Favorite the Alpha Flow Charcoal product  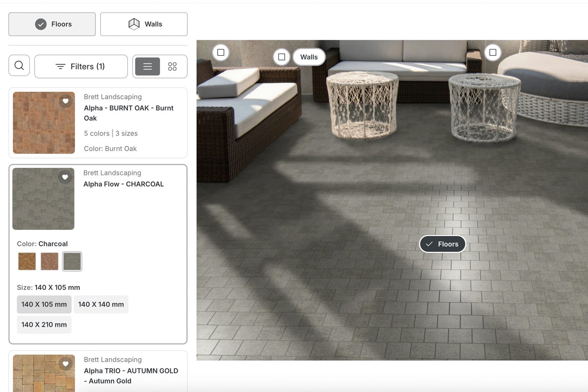click(65, 177)
